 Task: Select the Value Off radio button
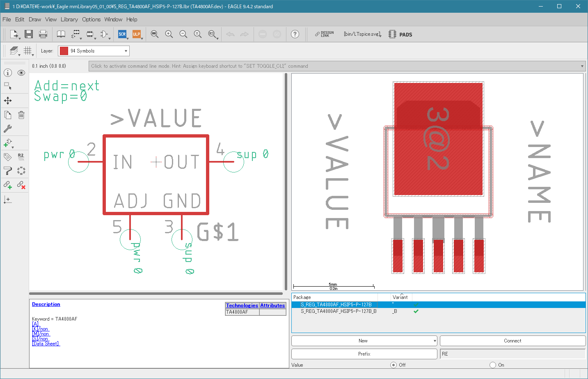(x=394, y=365)
